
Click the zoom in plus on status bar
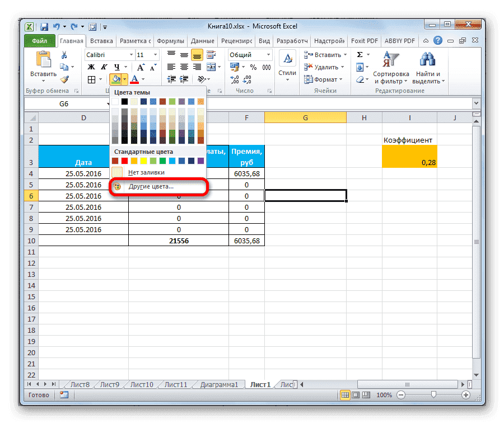tap(466, 395)
